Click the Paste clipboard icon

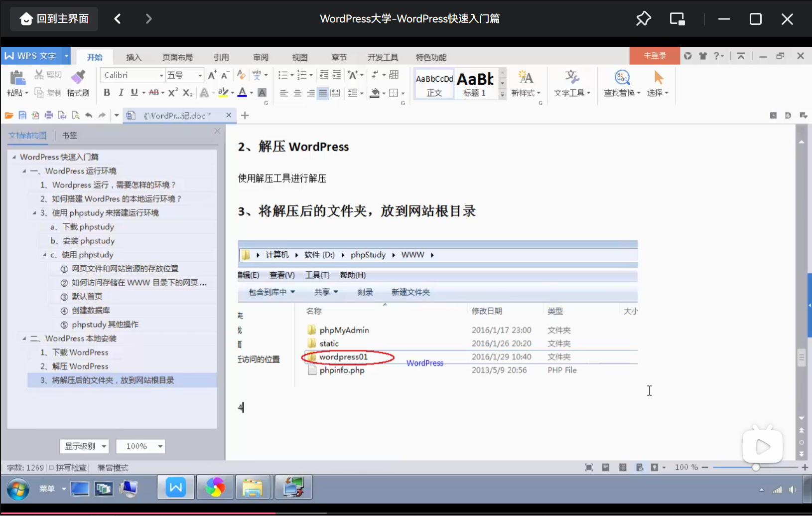[17, 77]
